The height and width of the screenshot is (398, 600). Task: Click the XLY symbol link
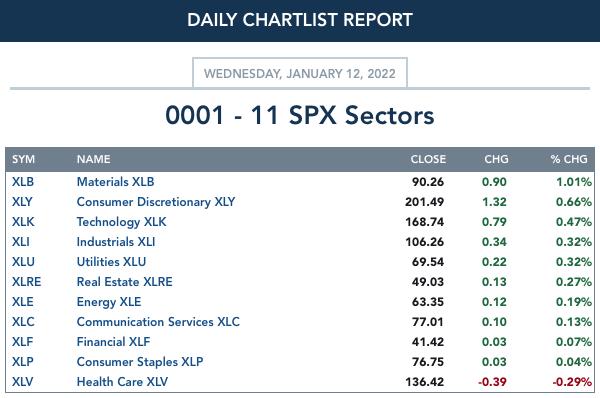[22, 202]
